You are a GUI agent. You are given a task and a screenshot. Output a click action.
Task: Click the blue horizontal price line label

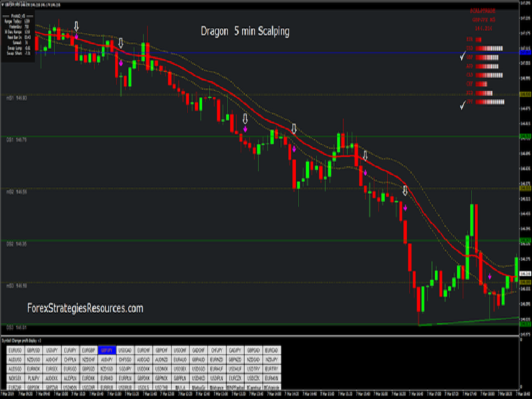click(x=525, y=53)
